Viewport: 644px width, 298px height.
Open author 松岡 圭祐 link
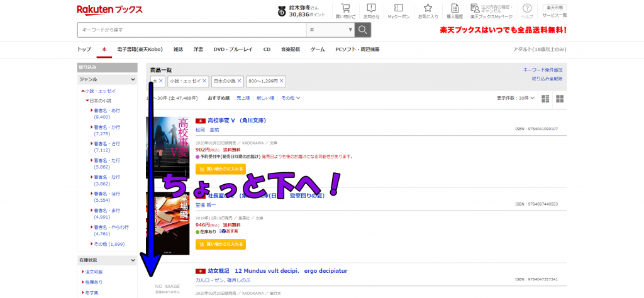pyautogui.click(x=208, y=130)
